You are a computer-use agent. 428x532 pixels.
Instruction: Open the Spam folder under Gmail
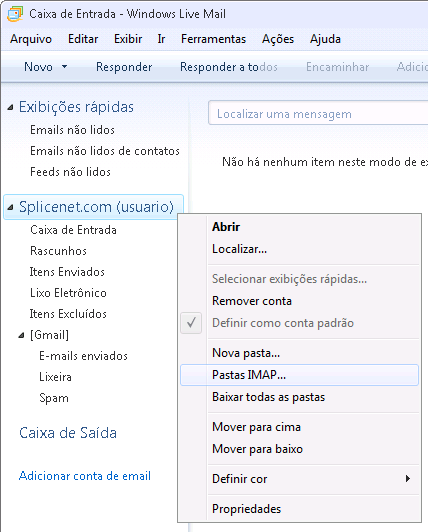54,398
